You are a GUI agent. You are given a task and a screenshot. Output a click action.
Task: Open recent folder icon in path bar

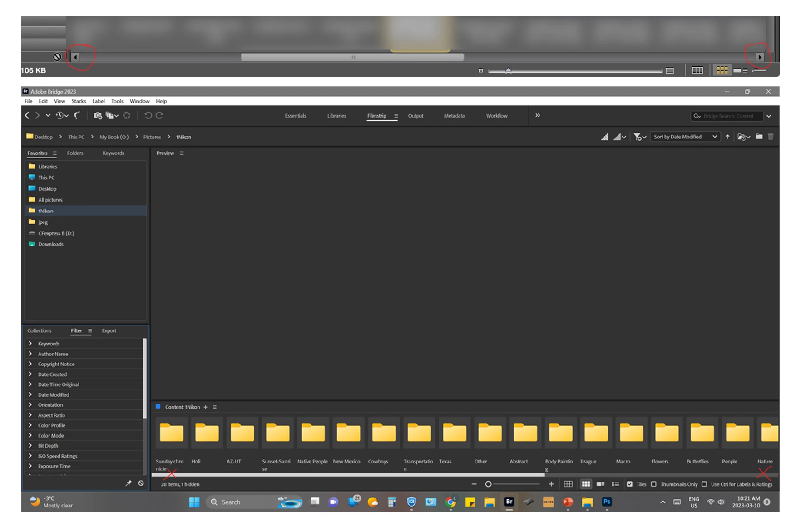click(x=744, y=137)
